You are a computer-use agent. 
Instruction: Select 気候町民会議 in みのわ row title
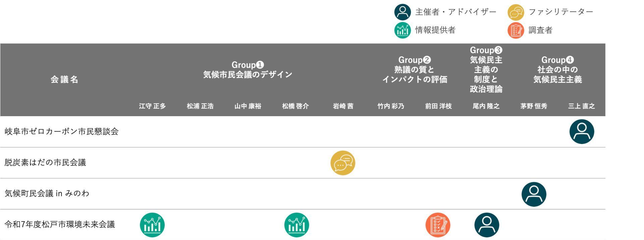[47, 193]
